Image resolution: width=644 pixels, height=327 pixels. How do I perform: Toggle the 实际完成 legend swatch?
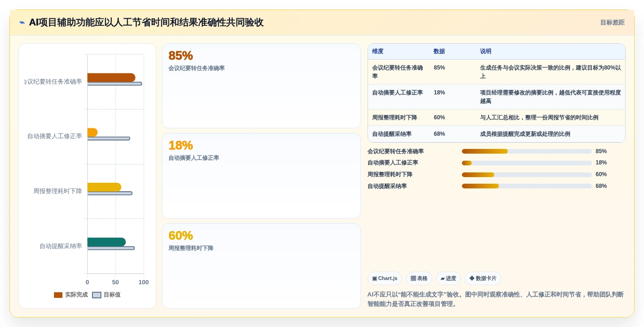pyautogui.click(x=58, y=295)
